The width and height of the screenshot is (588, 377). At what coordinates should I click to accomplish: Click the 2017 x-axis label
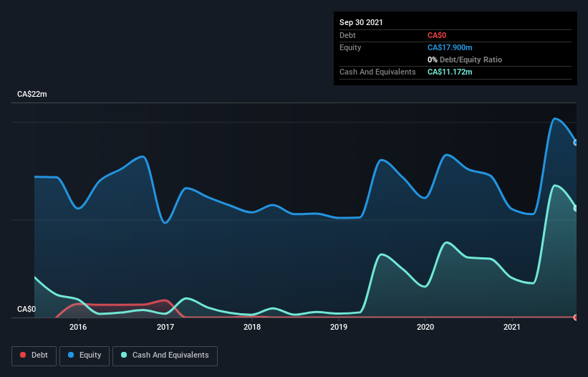click(x=165, y=327)
